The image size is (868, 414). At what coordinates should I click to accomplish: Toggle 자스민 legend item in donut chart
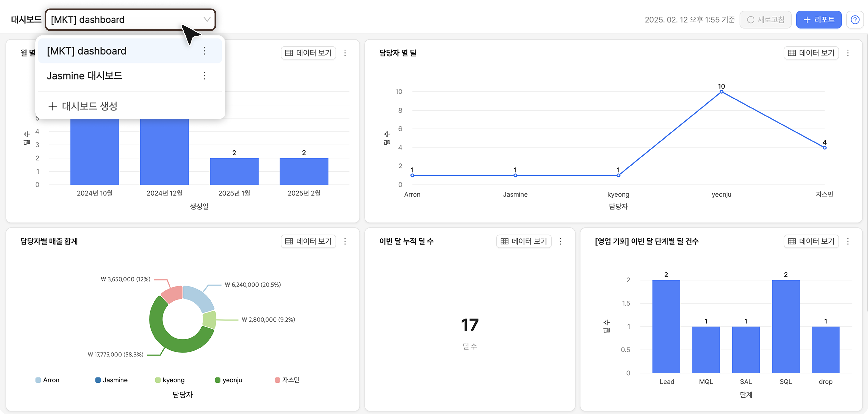[287, 380]
